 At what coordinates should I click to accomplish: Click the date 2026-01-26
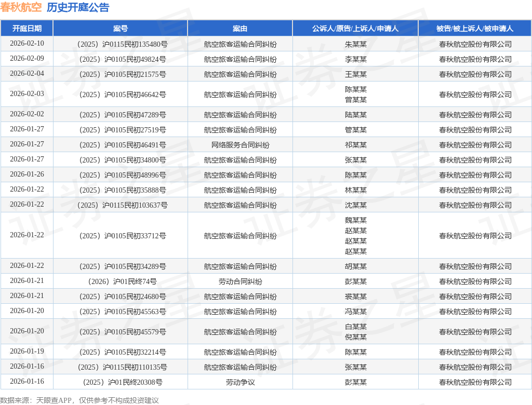point(27,174)
